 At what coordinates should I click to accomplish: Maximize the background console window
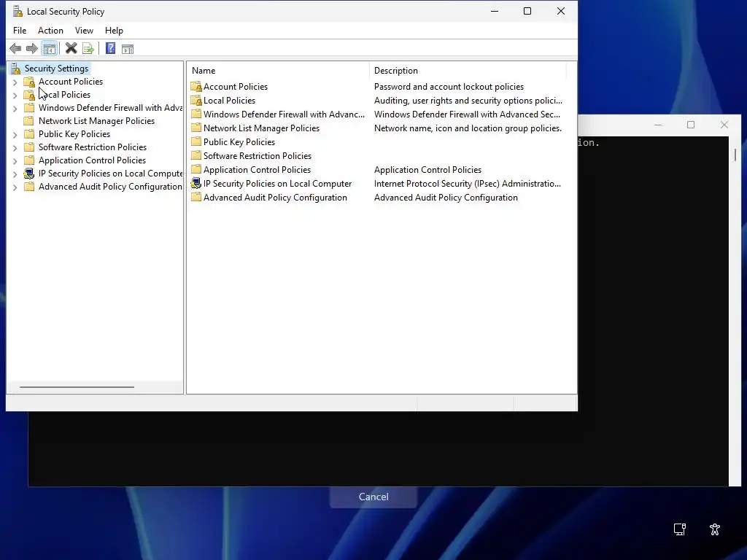[691, 125]
